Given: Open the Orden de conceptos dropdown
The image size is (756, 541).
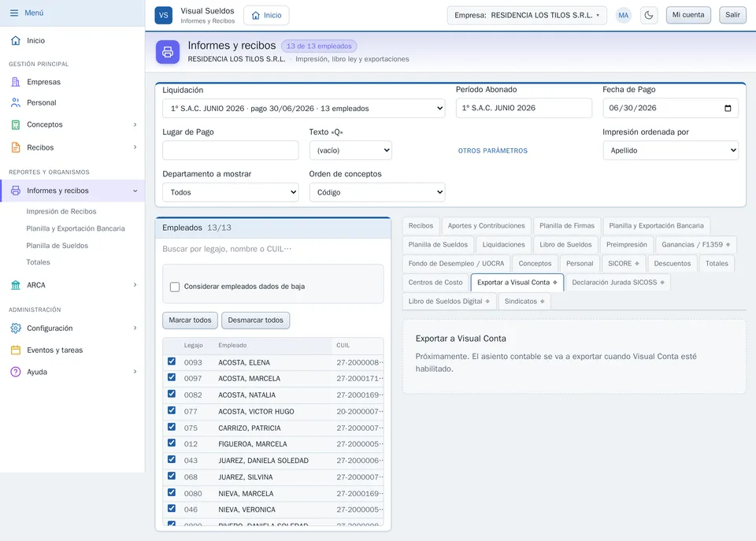Looking at the screenshot, I should click(377, 192).
